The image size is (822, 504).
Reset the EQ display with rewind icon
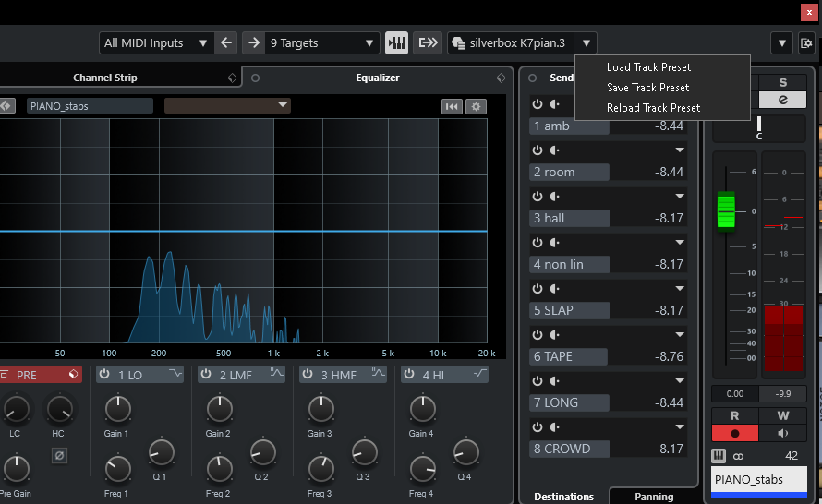coord(452,107)
